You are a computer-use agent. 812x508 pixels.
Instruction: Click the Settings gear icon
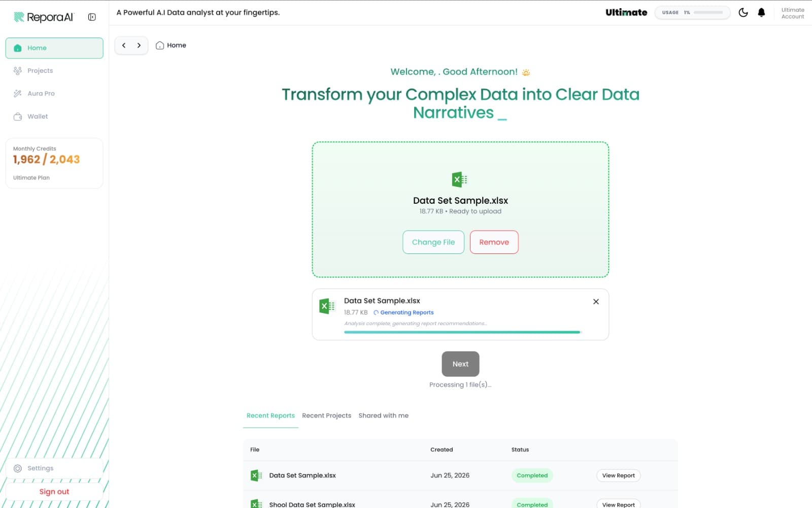(x=18, y=468)
